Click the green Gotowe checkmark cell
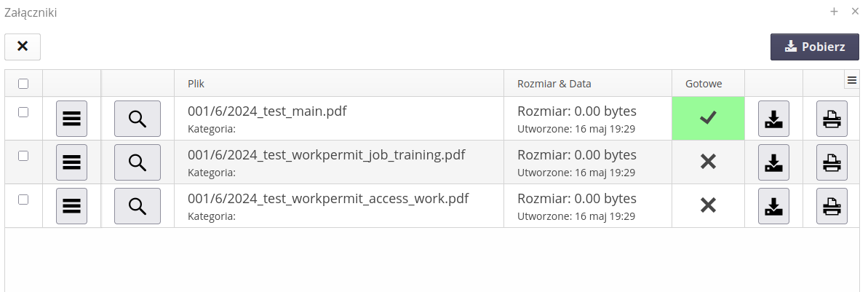 click(x=708, y=119)
